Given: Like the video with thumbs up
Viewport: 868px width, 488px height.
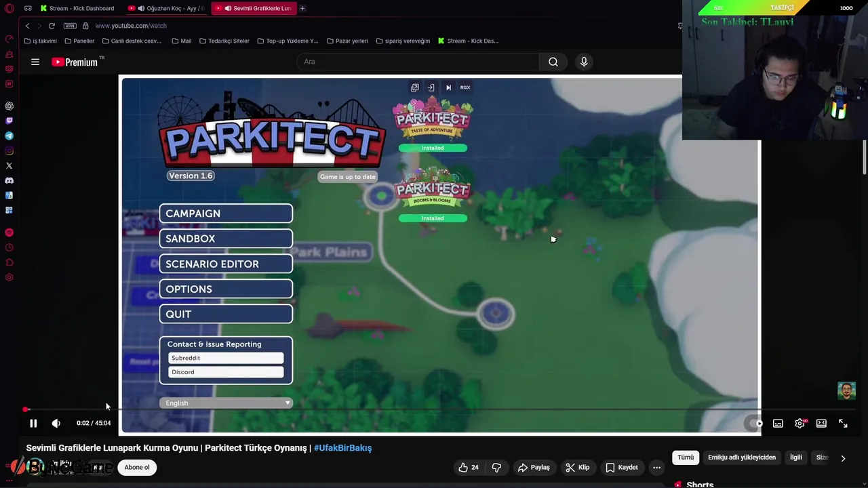Looking at the screenshot, I should click(x=469, y=467).
